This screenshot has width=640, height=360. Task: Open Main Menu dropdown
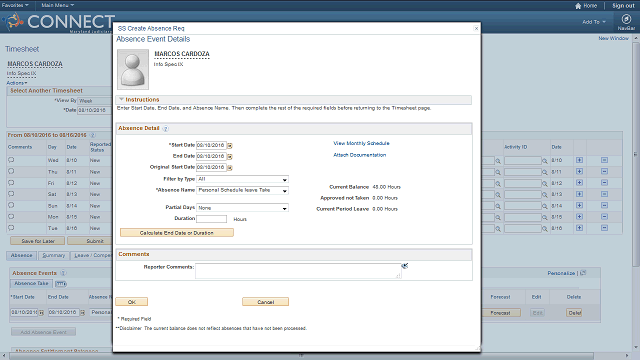pos(58,5)
